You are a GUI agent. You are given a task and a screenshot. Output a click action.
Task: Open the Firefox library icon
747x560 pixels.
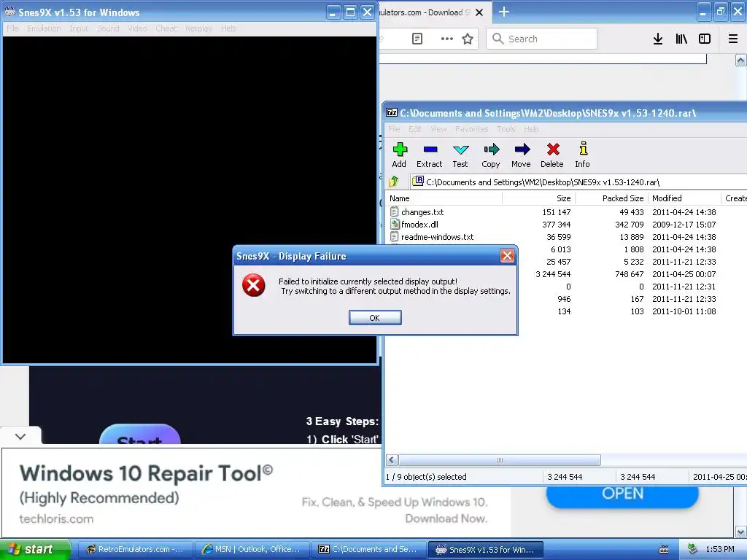coord(681,39)
